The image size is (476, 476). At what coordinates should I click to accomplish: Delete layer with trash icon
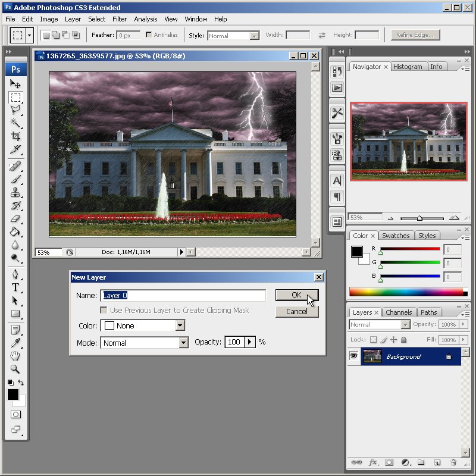(453, 462)
